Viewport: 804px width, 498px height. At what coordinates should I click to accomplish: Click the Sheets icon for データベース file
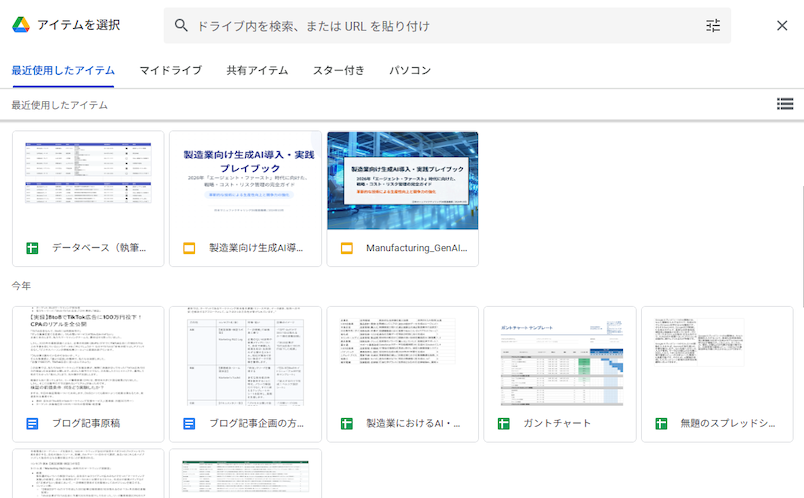point(32,248)
